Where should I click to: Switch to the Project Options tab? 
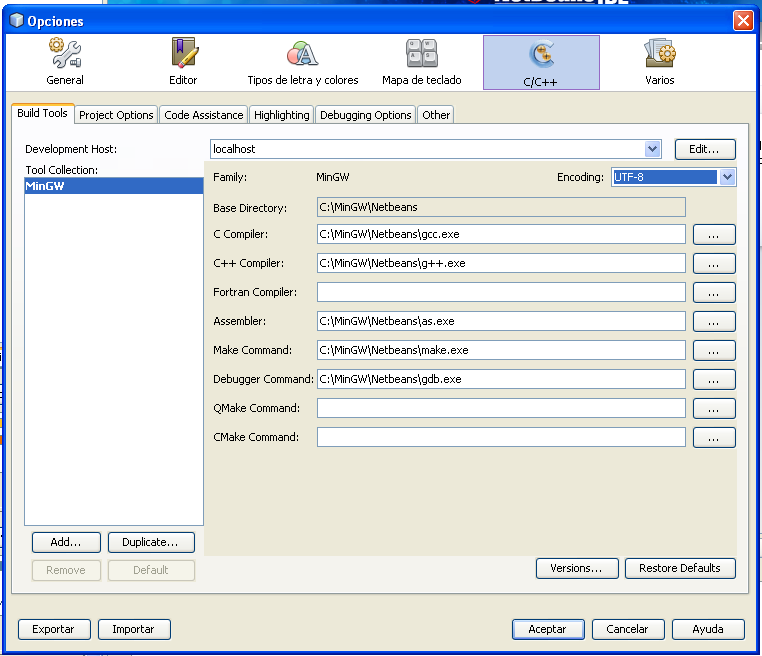coord(116,115)
